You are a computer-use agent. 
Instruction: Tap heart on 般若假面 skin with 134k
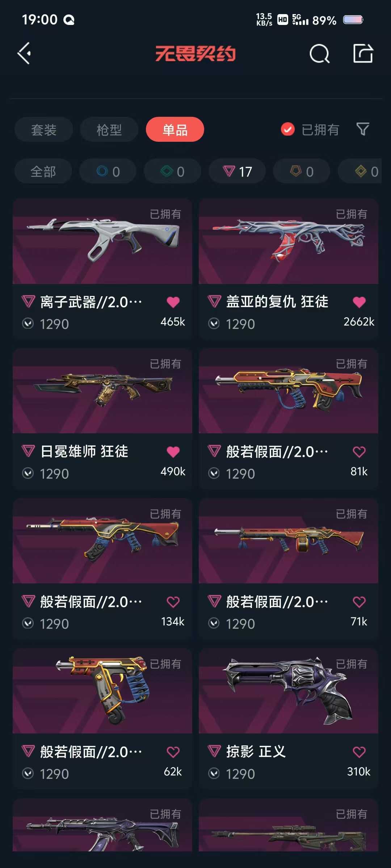pyautogui.click(x=173, y=602)
